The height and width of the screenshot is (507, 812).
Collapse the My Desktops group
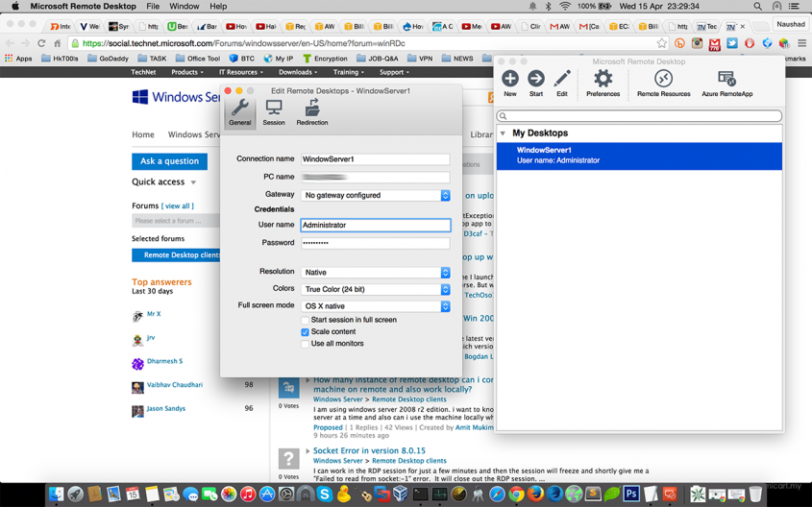point(503,133)
